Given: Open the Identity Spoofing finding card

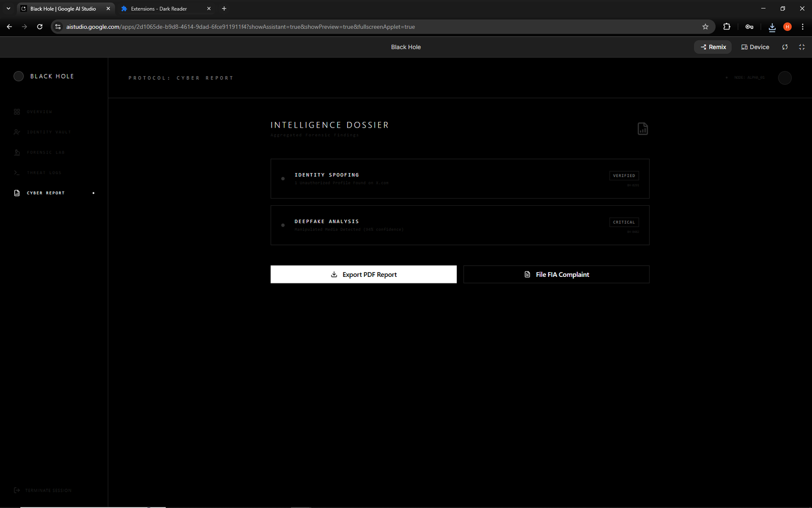Looking at the screenshot, I should (460, 178).
